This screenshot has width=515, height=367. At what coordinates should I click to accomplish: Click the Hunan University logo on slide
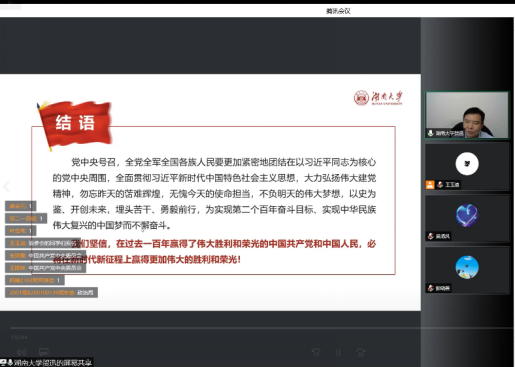click(378, 98)
